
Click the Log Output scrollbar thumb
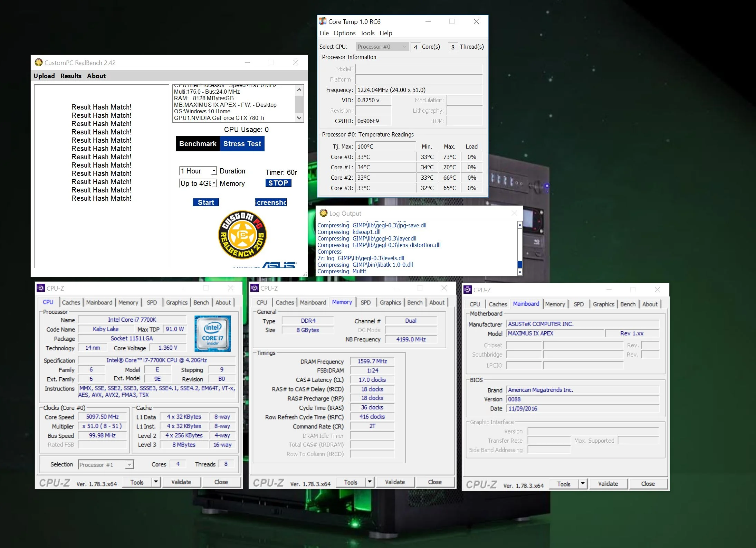pos(520,264)
